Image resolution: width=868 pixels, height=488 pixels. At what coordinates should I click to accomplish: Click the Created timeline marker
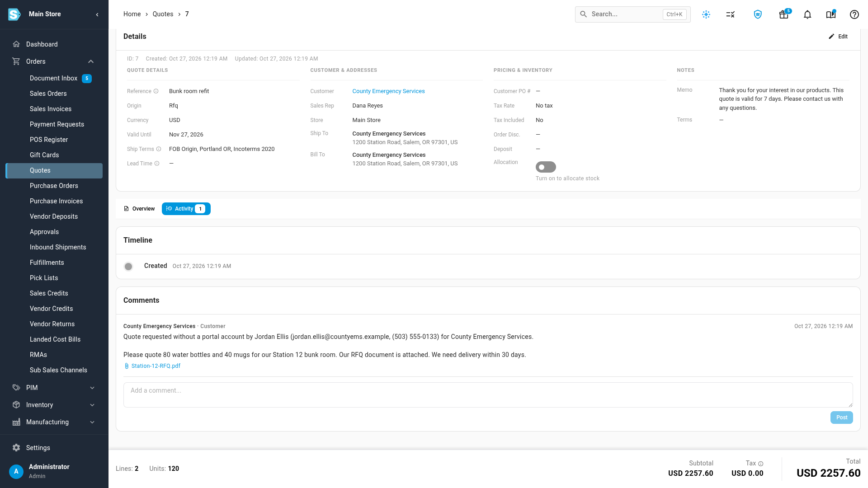128,267
